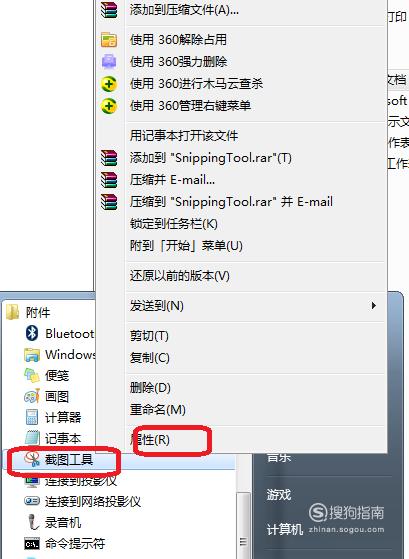Screen dimensions: 409x559
Task: Click the 360 icon beside 木马云查杀
Action: (x=109, y=84)
